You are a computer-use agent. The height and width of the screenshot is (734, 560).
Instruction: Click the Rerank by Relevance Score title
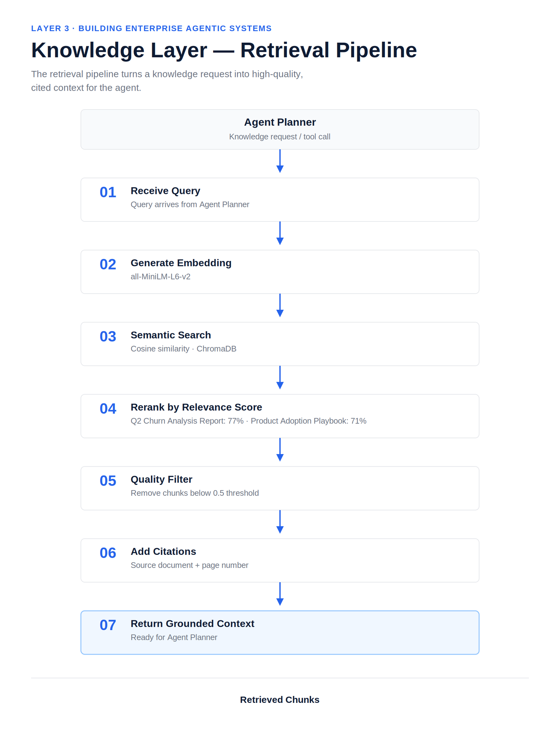pos(196,407)
